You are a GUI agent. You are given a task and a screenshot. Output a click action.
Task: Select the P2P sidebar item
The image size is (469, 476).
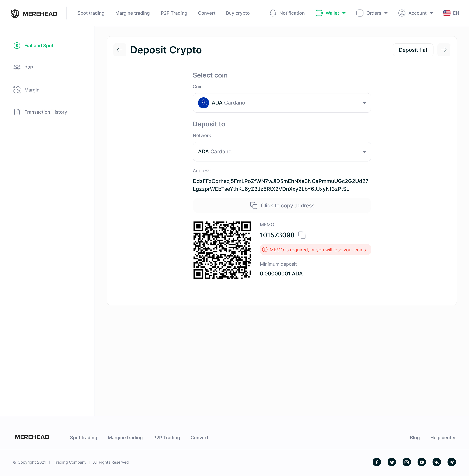click(x=28, y=68)
